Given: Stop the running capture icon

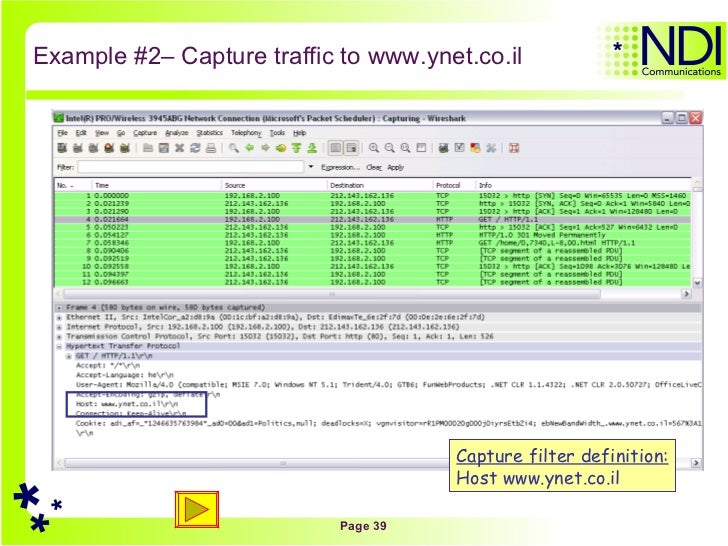Looking at the screenshot, I should point(109,148).
